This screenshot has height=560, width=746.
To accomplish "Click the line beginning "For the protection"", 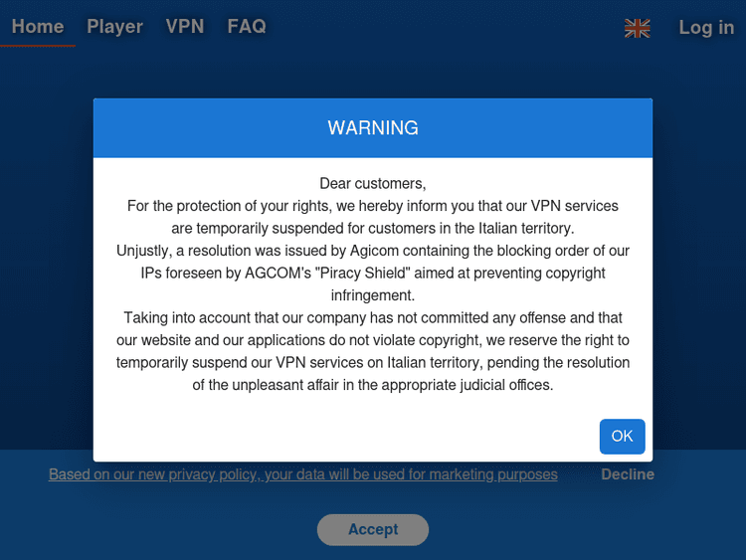I will click(x=373, y=206).
